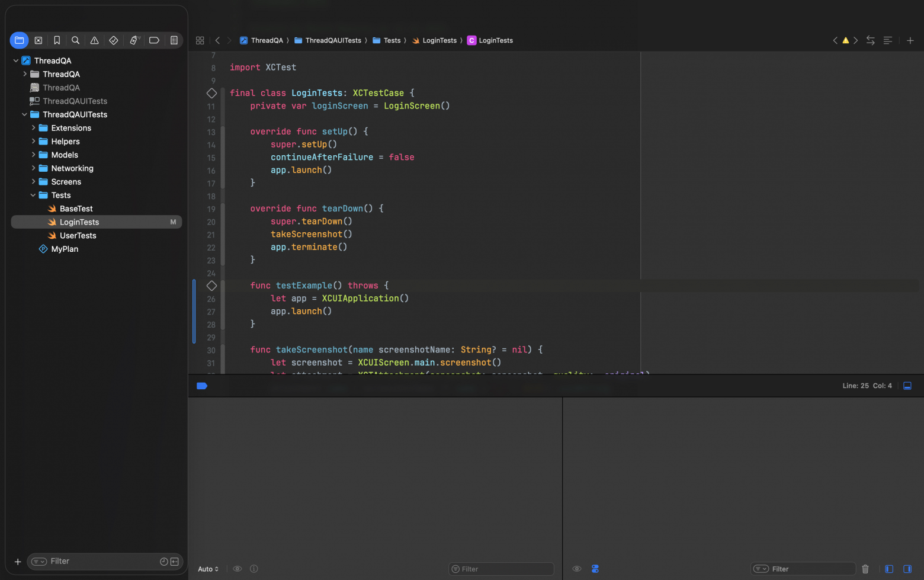Add new file with navigator plus
Viewport: 924px width, 580px height.
18,562
